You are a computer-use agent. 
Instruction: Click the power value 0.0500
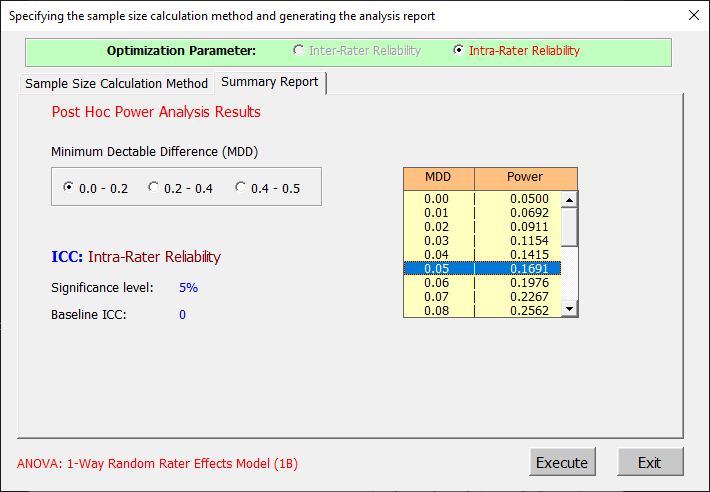[x=529, y=199]
